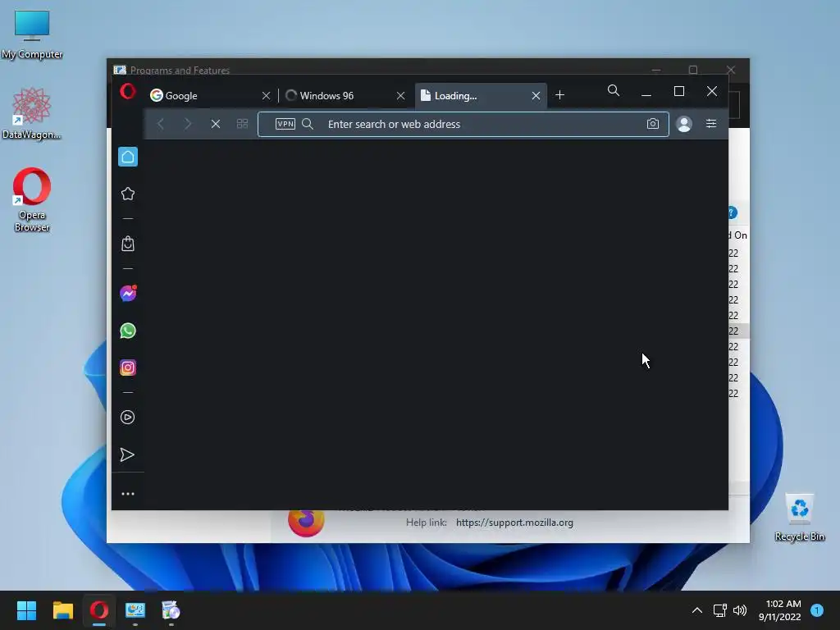Go back to the previous page

(161, 124)
